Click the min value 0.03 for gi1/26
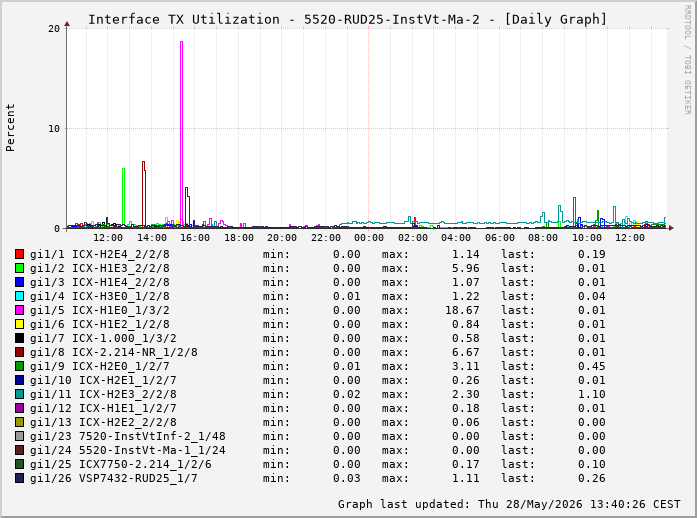This screenshot has height=518, width=697. point(347,478)
